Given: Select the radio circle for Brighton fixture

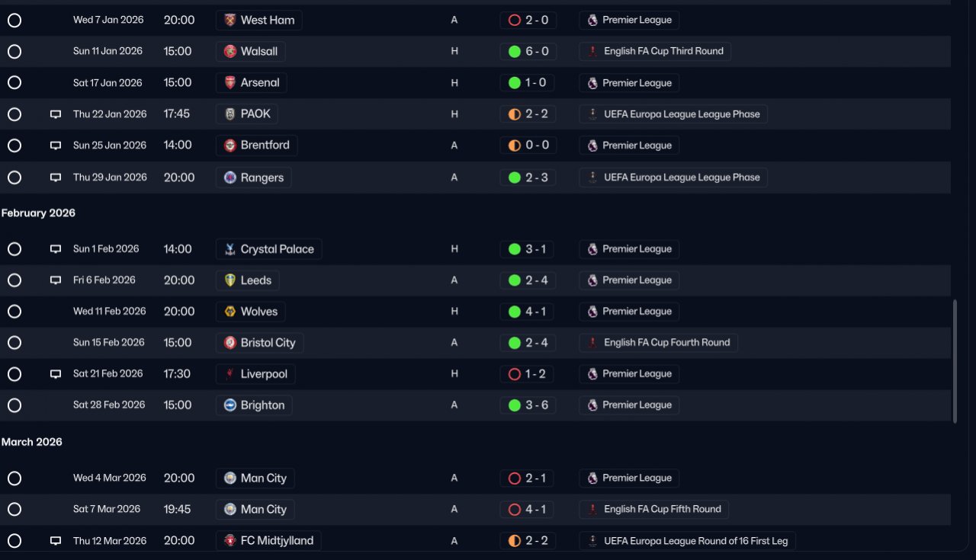Looking at the screenshot, I should (x=14, y=405).
